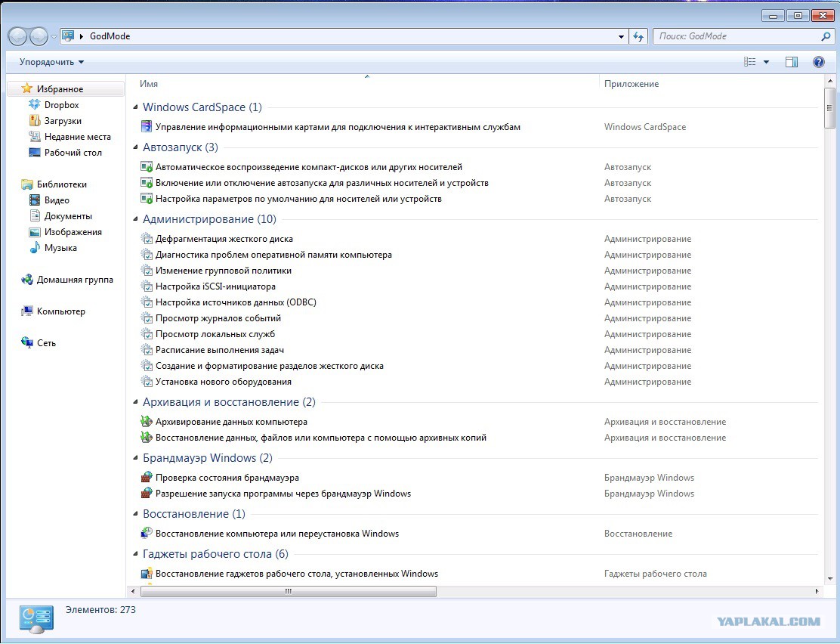Screen dimensions: 840x644
Task: Collapse the Восстановление (1) group
Action: 135,514
